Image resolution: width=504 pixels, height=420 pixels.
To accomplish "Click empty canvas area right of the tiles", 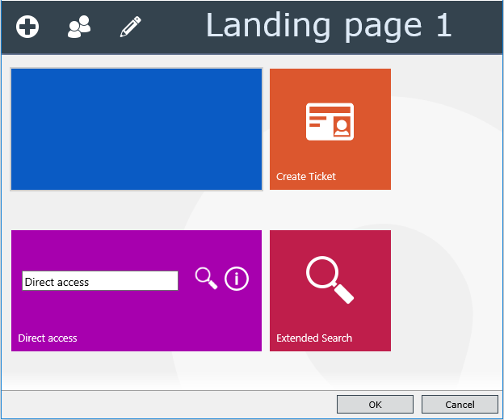I will [x=447, y=209].
